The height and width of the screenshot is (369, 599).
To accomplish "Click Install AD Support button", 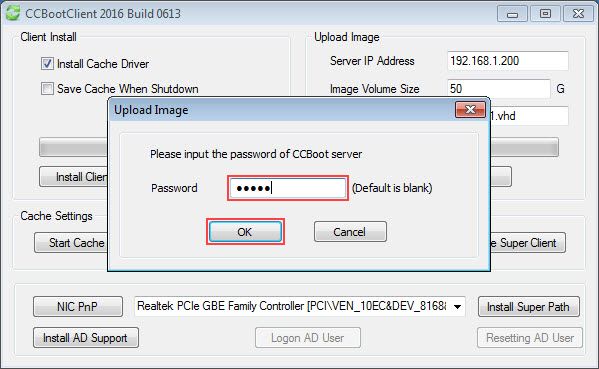I will [x=86, y=338].
